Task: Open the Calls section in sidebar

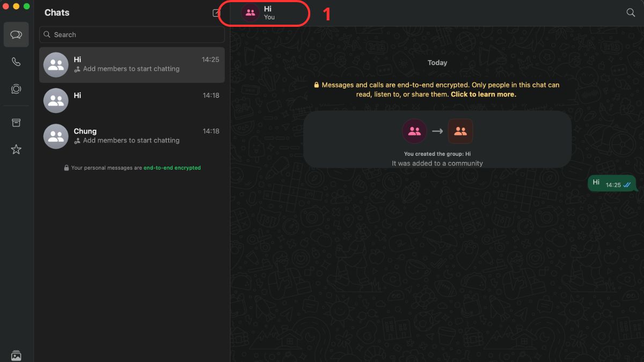Action: [16, 62]
